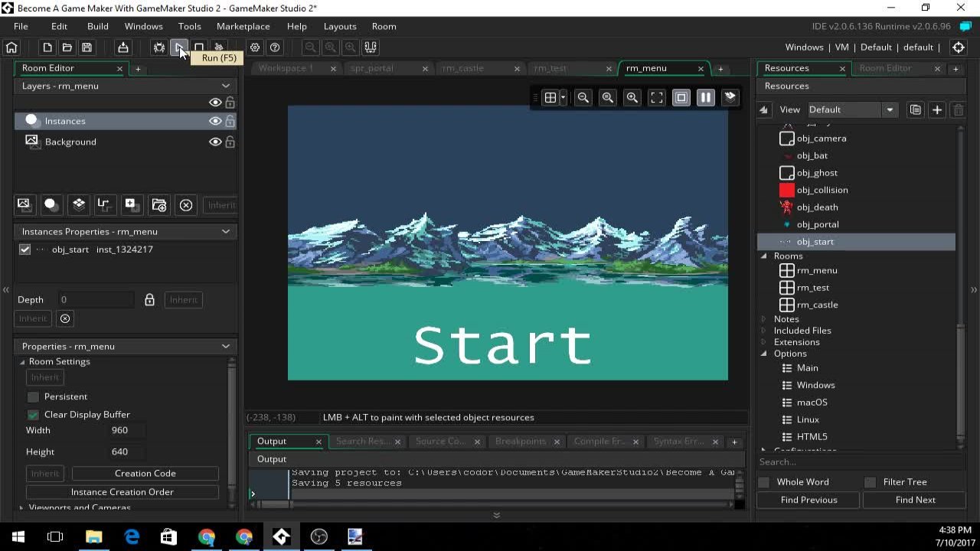The width and height of the screenshot is (980, 551).
Task: Lock the Instances layer
Action: tap(230, 121)
